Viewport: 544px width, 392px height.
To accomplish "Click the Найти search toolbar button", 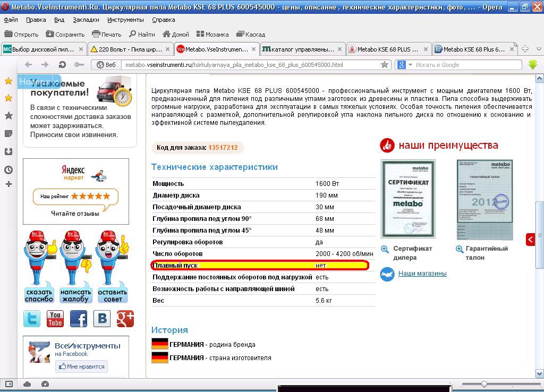I will coord(142,35).
